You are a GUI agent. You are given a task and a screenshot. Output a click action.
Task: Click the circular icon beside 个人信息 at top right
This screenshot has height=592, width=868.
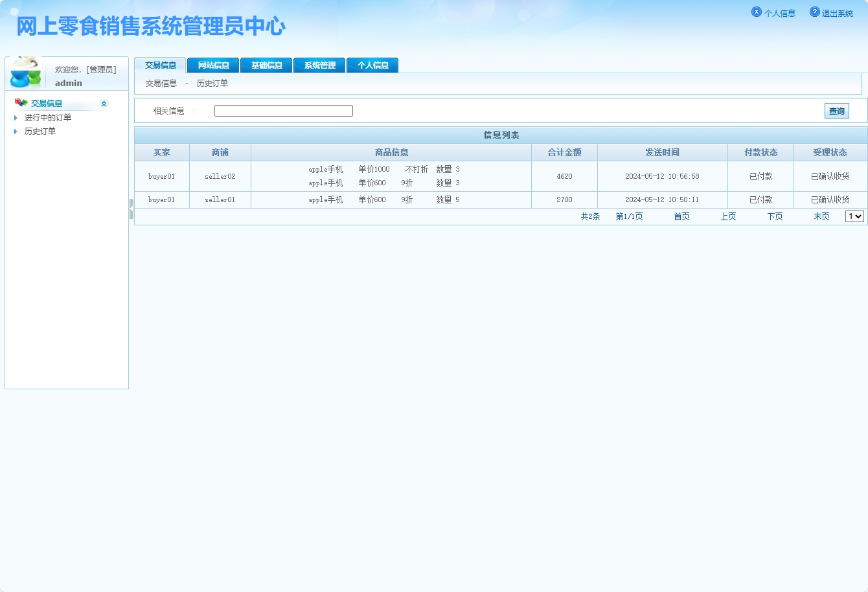pyautogui.click(x=756, y=11)
